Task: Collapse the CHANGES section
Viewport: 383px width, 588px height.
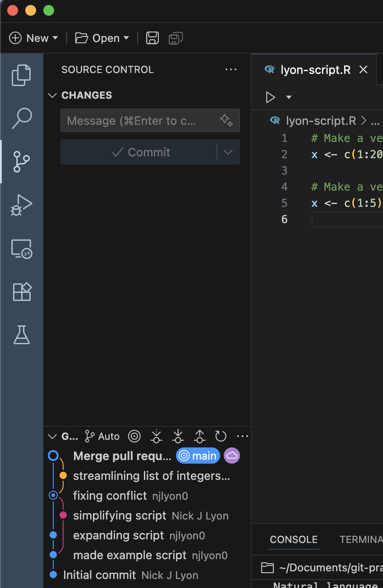Action: (52, 95)
